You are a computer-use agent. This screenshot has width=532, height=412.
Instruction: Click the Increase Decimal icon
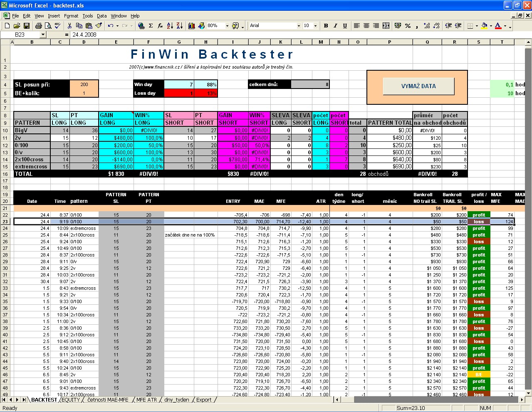[x=427, y=26]
